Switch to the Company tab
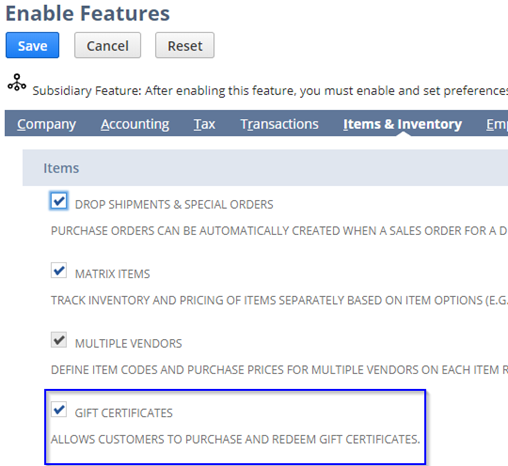 (46, 124)
